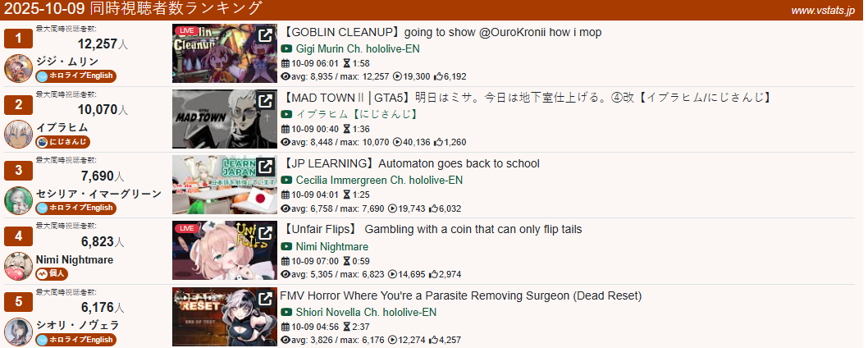Select the 個人 tag under Nimi Nightmare
868x348 pixels.
52,274
